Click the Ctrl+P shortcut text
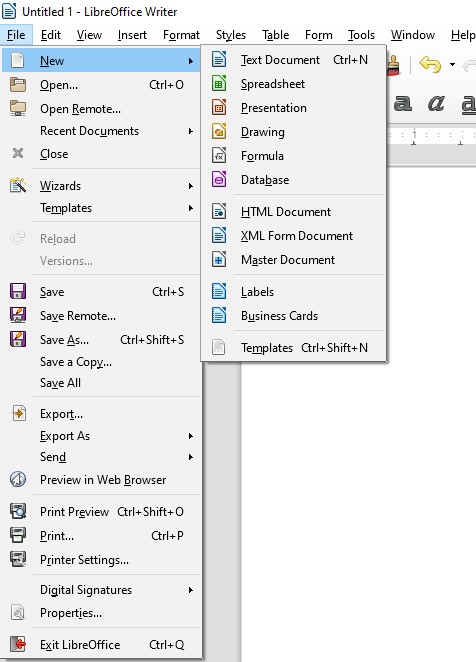 click(x=167, y=536)
